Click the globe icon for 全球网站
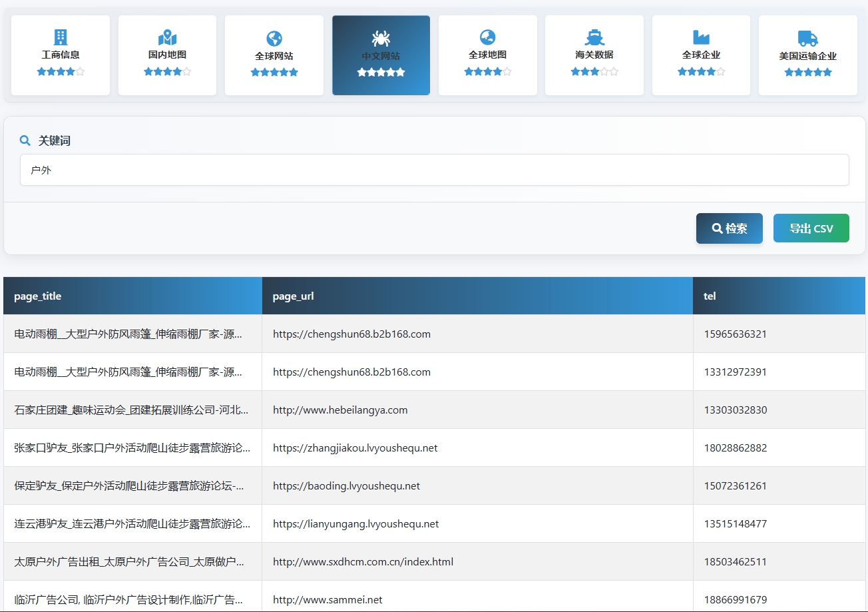 pos(274,38)
